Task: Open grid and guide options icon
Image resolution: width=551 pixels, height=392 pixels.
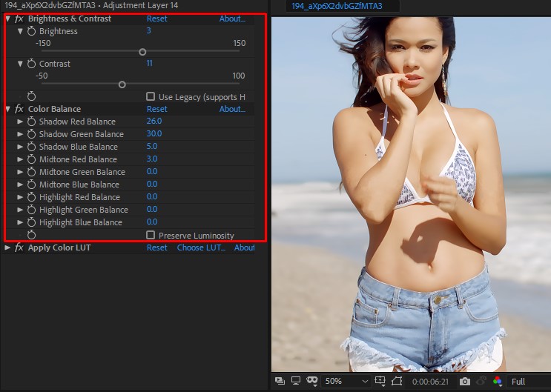Action: pos(380,381)
